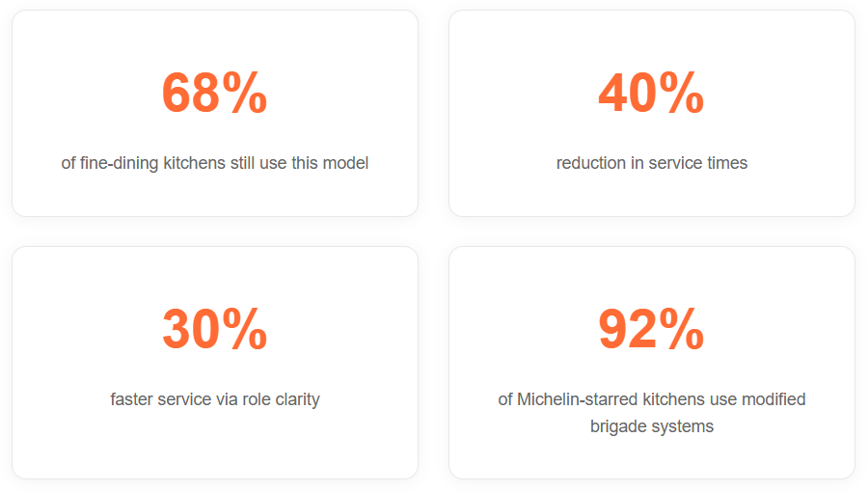Image resolution: width=868 pixels, height=492 pixels.
Task: Click the 40% statistic number
Action: [652, 93]
